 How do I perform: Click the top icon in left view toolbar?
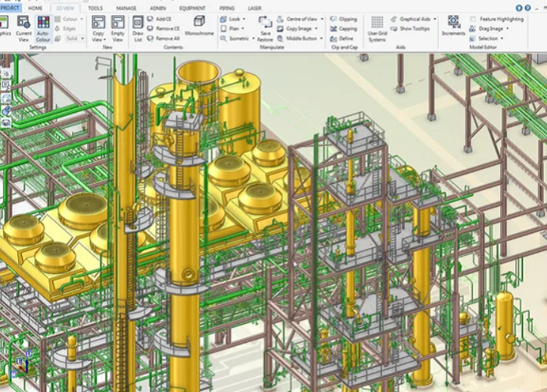(6, 73)
